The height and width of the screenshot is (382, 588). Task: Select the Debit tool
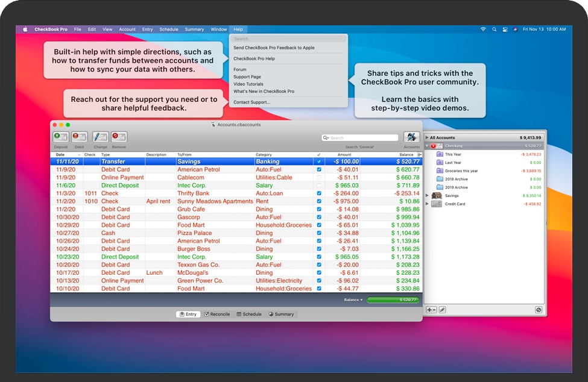tap(80, 137)
